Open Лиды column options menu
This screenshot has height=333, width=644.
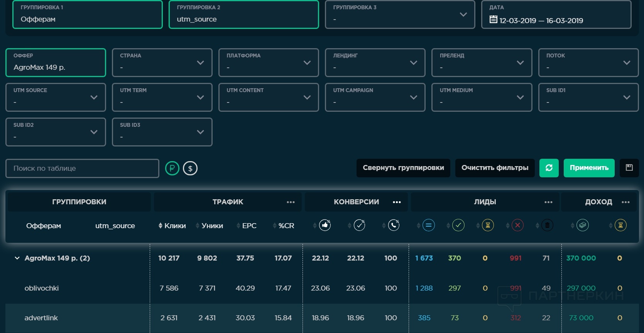click(x=548, y=202)
